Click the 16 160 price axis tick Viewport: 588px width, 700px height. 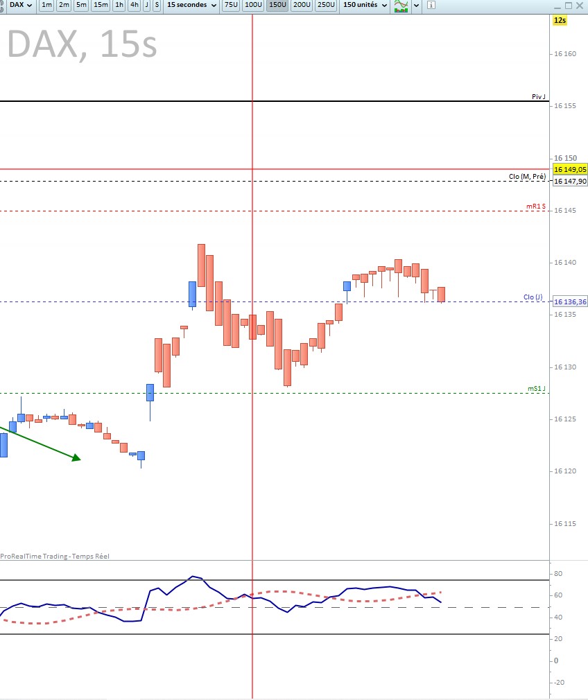[564, 53]
